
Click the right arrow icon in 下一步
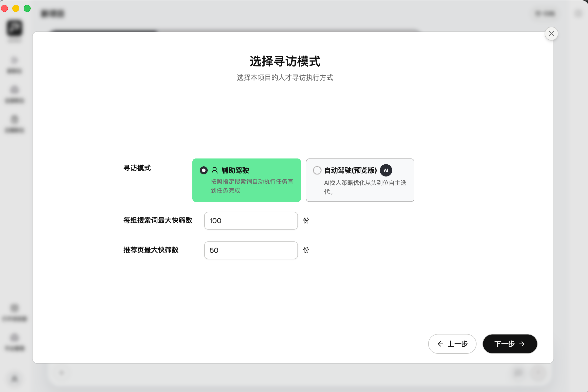point(522,344)
